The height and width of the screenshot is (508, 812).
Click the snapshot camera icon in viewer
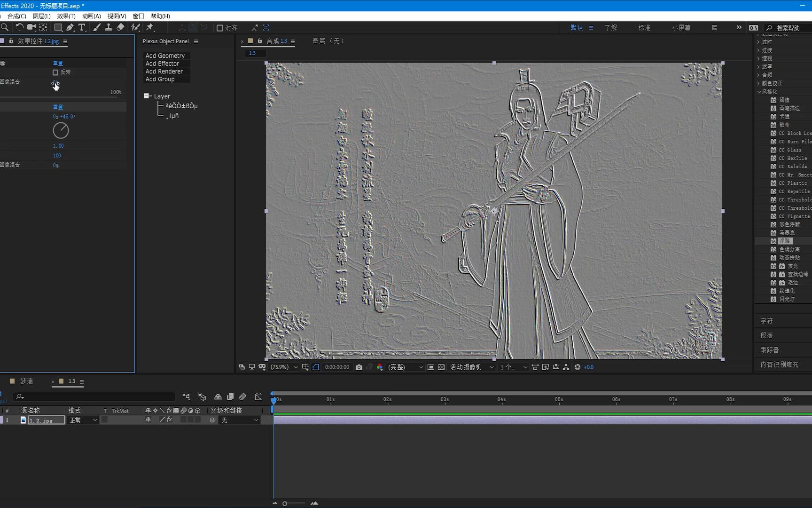[359, 367]
